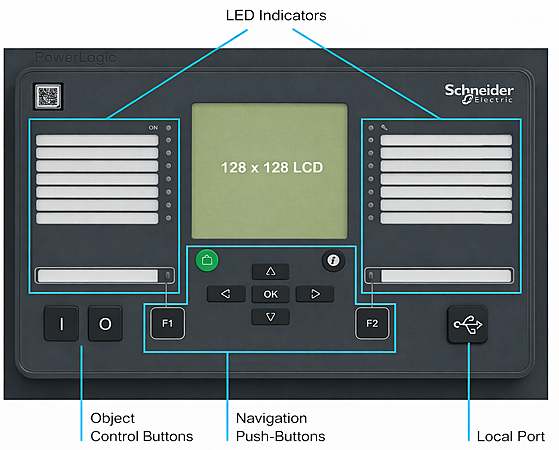This screenshot has width=559, height=450.
Task: Click the QR code on the panel
Action: 48,96
